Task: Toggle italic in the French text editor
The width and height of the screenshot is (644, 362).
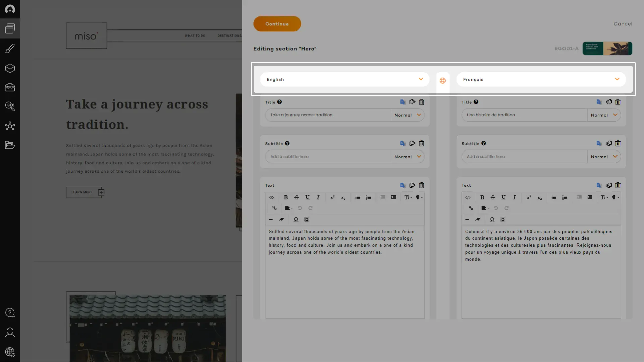Action: pyautogui.click(x=514, y=197)
